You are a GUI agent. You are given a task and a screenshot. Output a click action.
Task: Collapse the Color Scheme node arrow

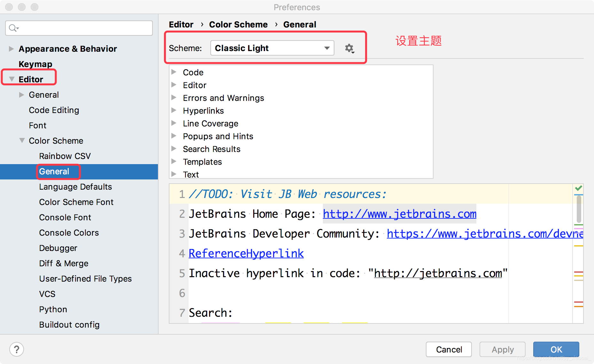[x=22, y=140]
